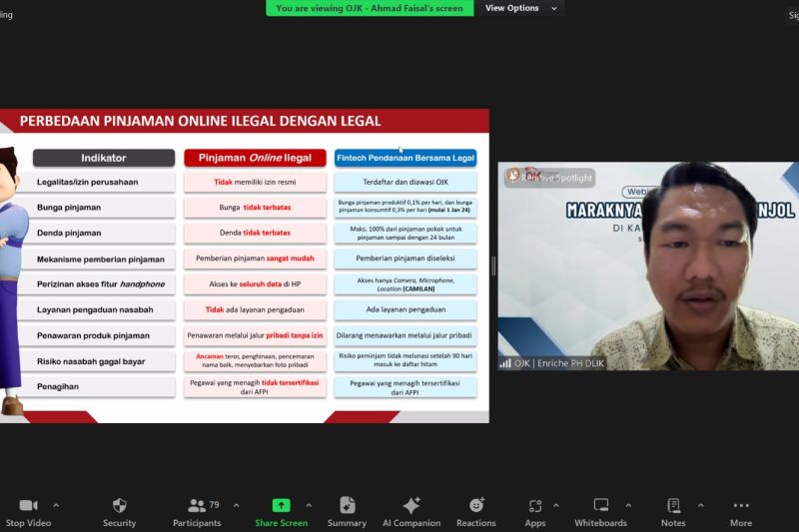799x532 pixels.
Task: Click 'Ada layanan pengaduan' cell
Action: (405, 309)
